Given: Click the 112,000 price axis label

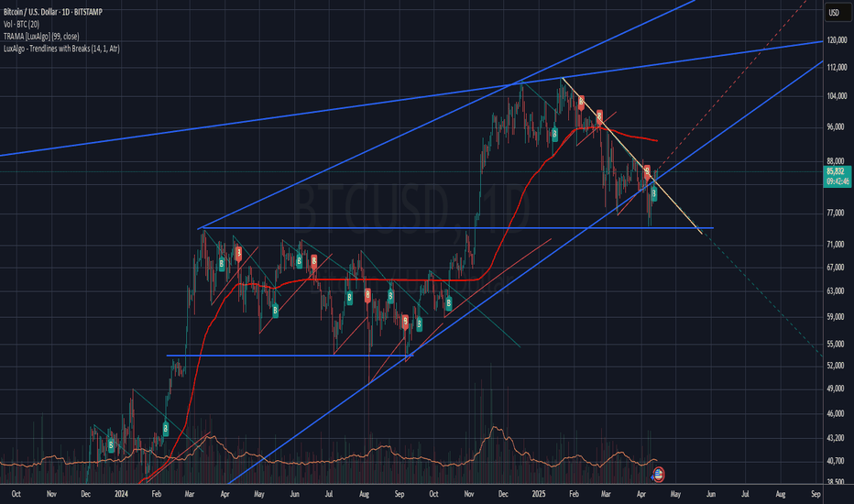Looking at the screenshot, I should tap(837, 68).
